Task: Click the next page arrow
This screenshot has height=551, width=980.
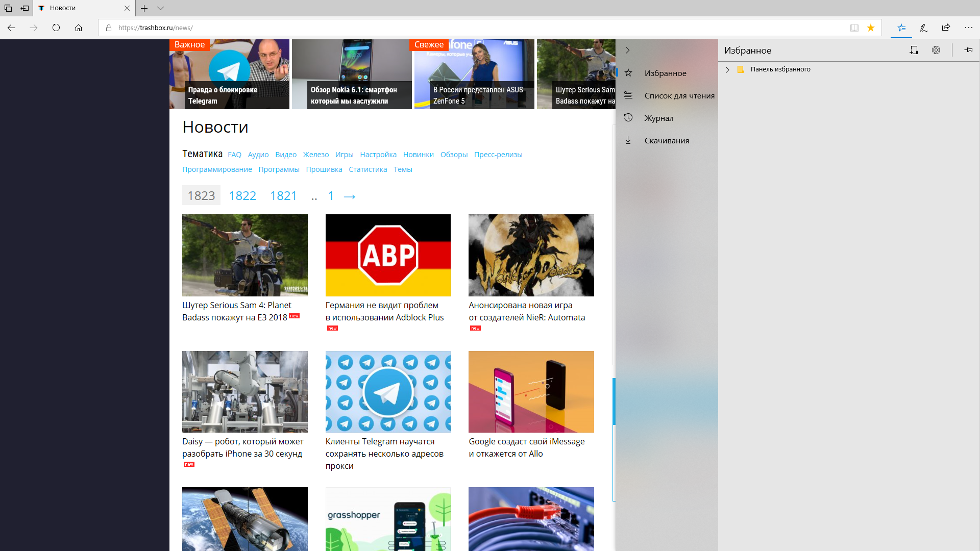Action: tap(349, 196)
